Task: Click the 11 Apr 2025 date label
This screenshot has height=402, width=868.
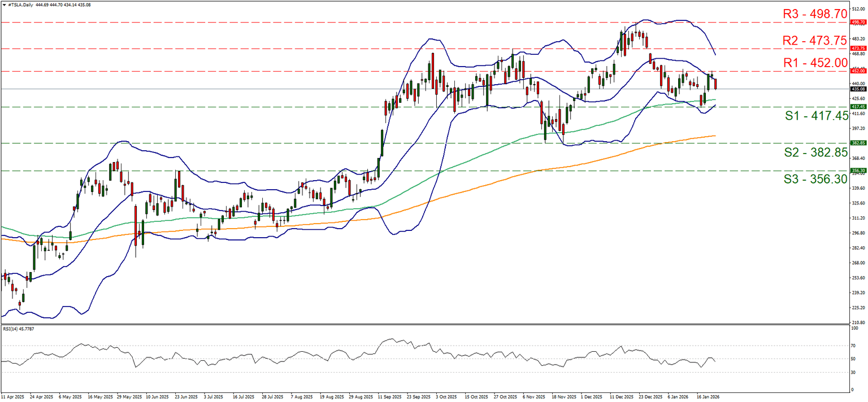Action: click(x=13, y=397)
